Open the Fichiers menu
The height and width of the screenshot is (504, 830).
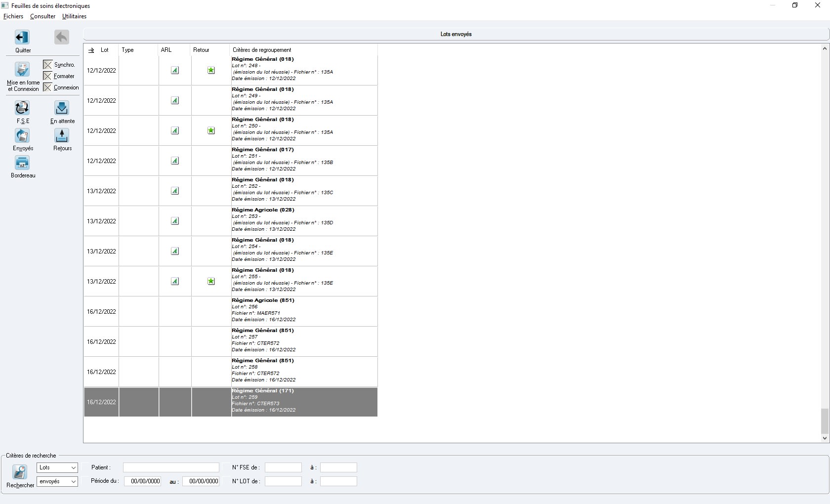pos(13,16)
